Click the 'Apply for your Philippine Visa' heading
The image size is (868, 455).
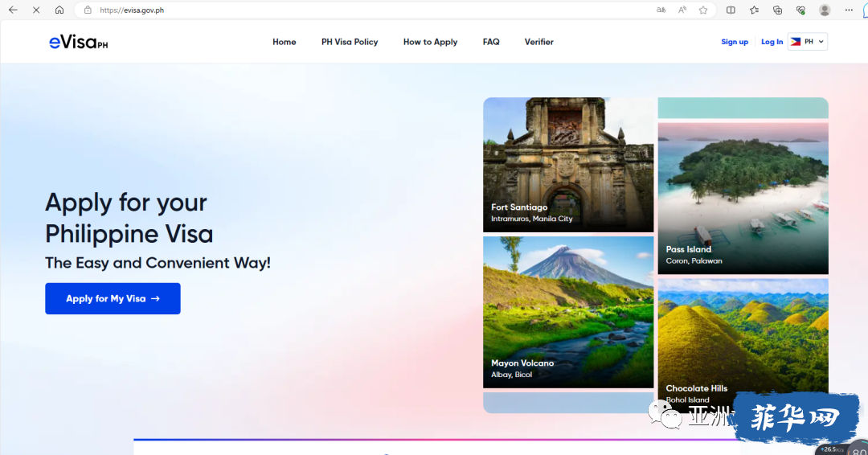click(129, 218)
